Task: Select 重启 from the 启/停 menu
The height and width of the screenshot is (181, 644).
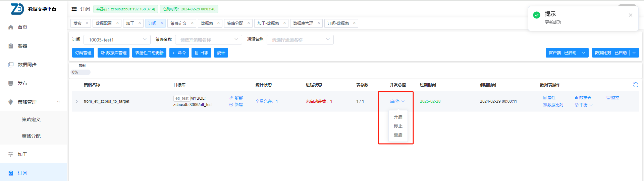Action: 398,135
